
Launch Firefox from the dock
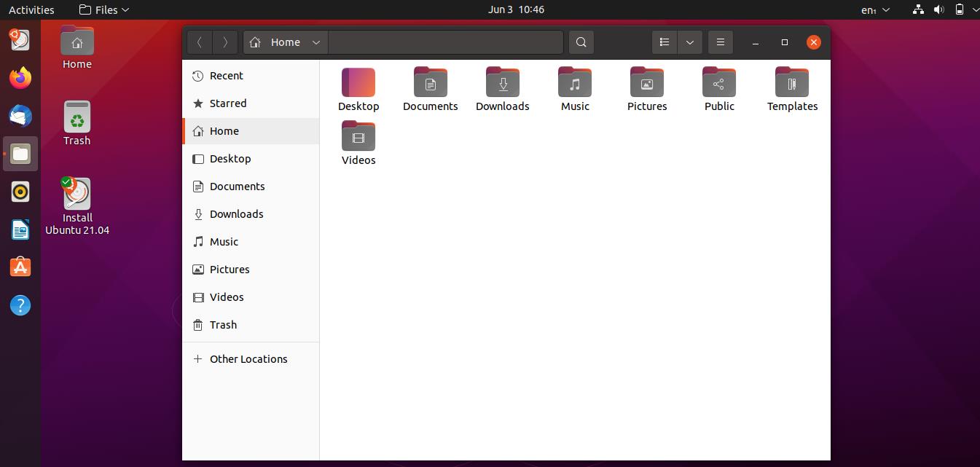click(20, 77)
